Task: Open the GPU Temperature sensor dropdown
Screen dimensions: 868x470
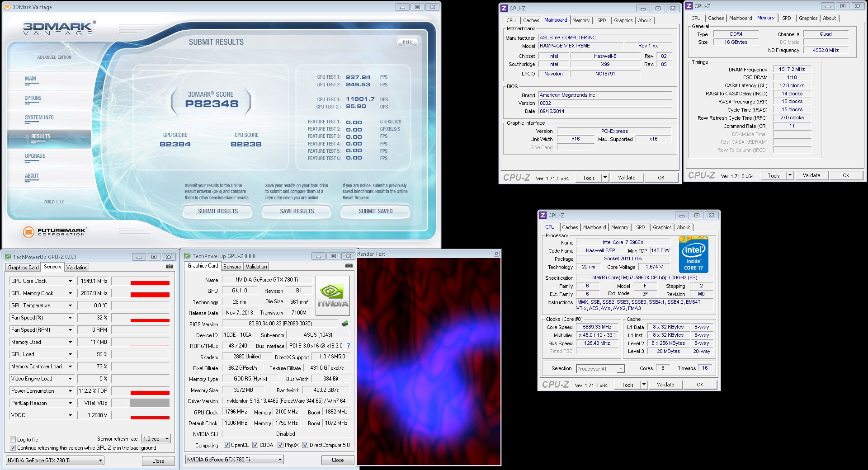Action: 70,305
